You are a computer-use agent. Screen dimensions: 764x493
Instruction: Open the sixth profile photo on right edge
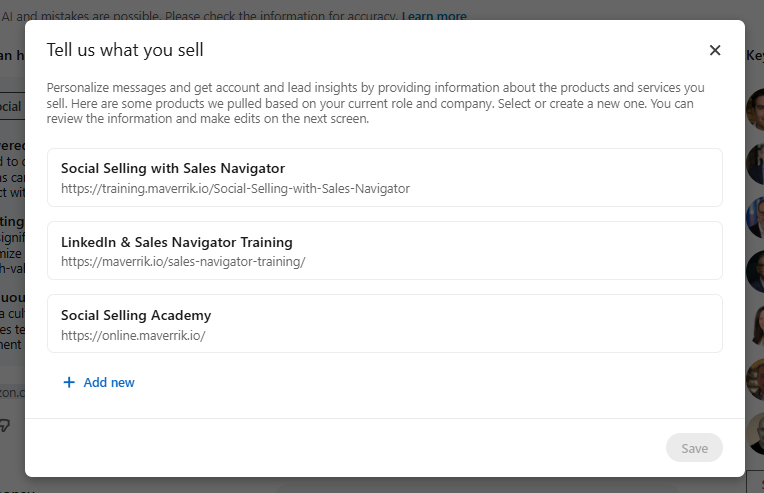coord(756,379)
